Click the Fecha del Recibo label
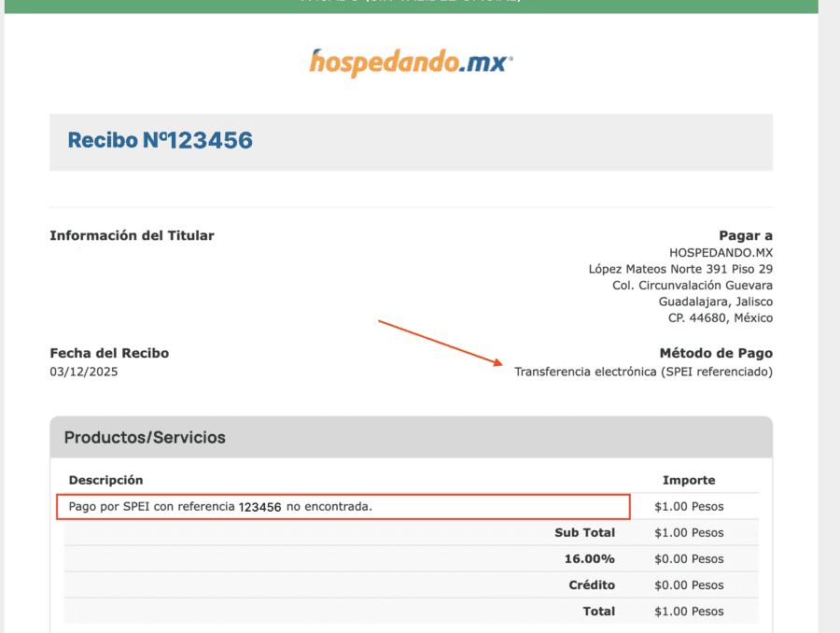 pos(109,353)
